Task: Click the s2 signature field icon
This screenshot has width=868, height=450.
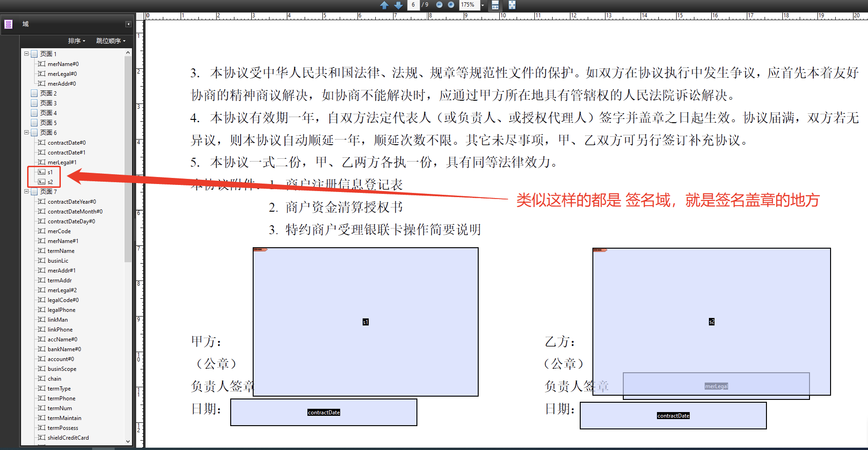Action: pos(42,182)
